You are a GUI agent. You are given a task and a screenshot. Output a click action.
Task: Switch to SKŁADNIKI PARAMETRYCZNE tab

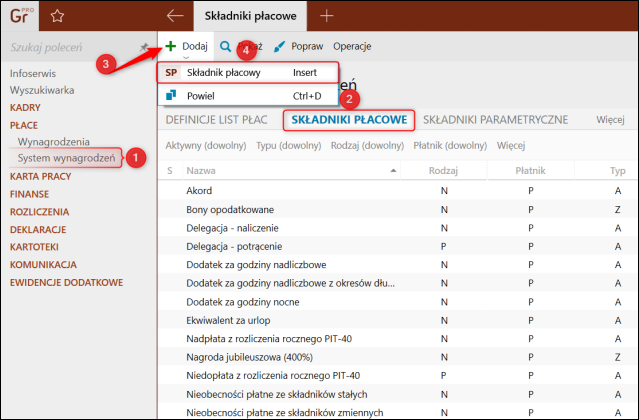(x=495, y=120)
